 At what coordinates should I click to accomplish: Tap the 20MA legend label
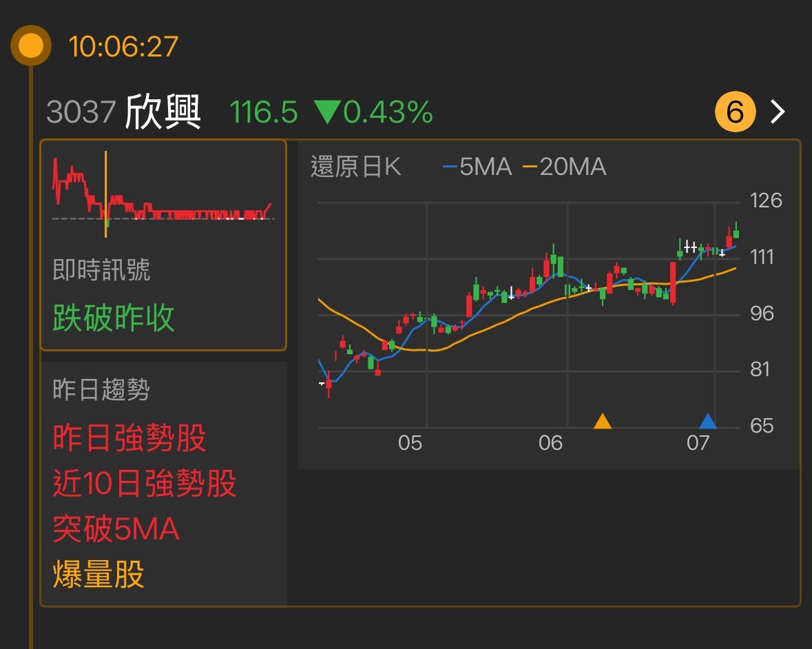click(565, 167)
